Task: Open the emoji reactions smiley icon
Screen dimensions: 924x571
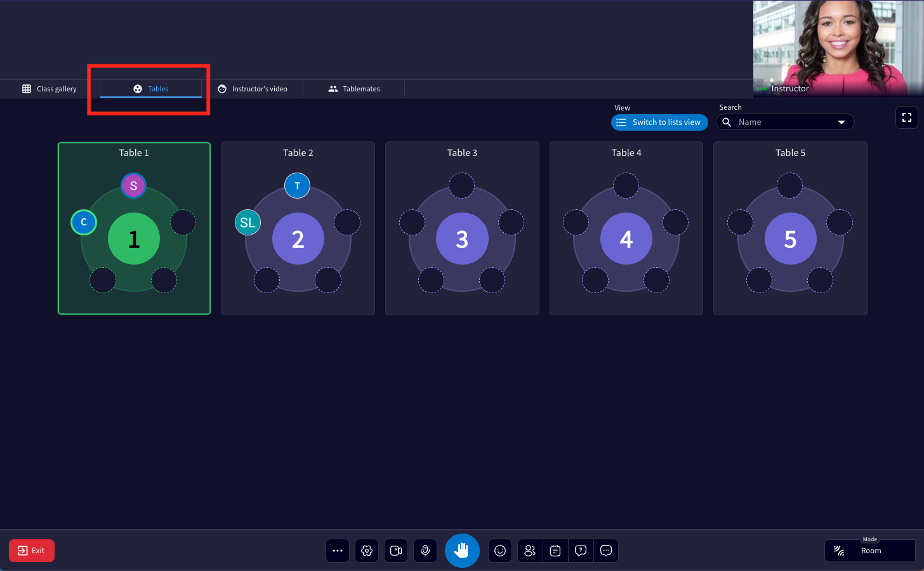Action: (x=500, y=551)
